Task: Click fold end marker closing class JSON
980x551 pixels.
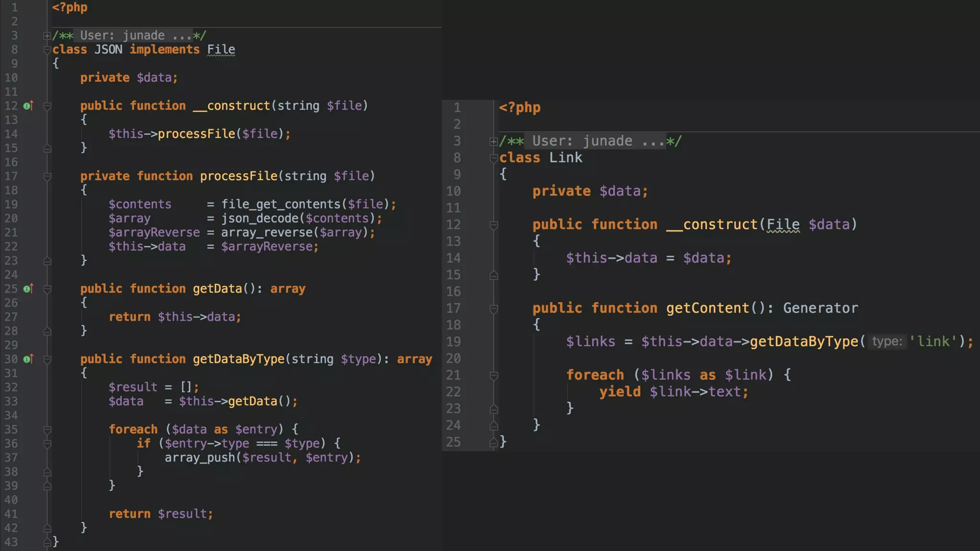Action: 47,542
